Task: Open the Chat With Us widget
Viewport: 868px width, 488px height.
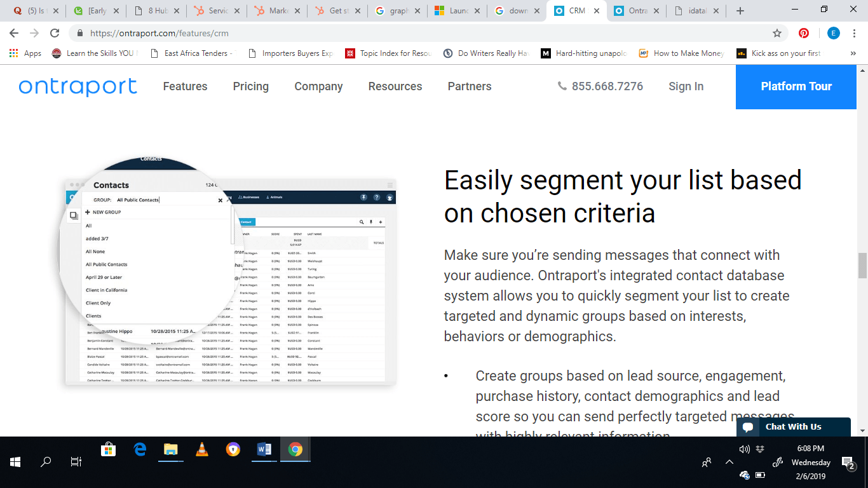Action: tap(793, 427)
